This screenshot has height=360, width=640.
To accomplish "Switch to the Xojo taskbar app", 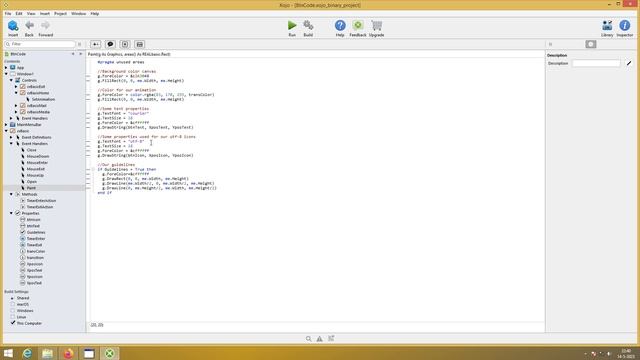I will 109,353.
